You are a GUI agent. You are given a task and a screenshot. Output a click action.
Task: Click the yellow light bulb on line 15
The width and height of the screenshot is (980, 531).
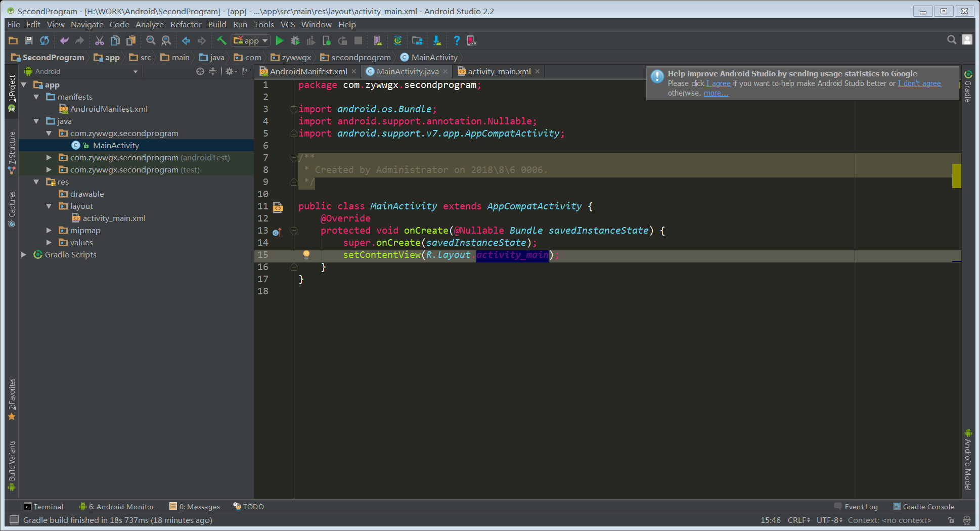pos(306,254)
